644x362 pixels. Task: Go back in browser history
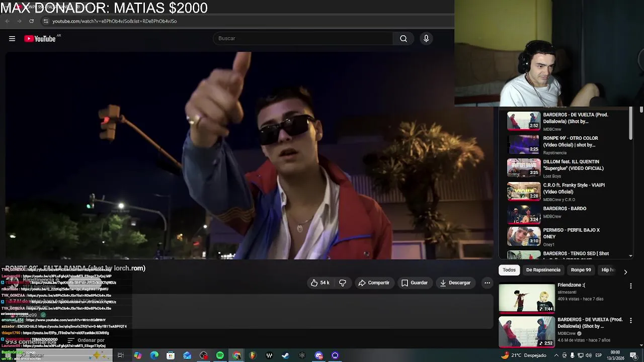click(7, 21)
